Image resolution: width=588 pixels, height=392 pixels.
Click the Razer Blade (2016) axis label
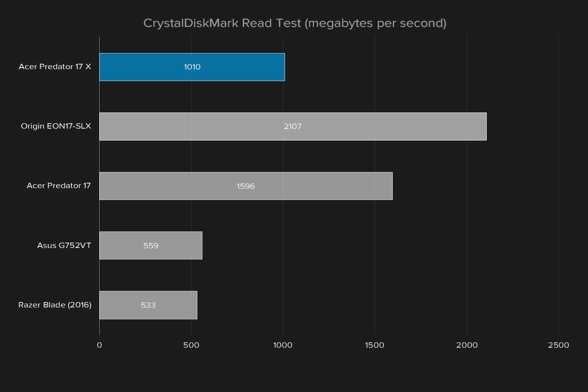point(55,305)
